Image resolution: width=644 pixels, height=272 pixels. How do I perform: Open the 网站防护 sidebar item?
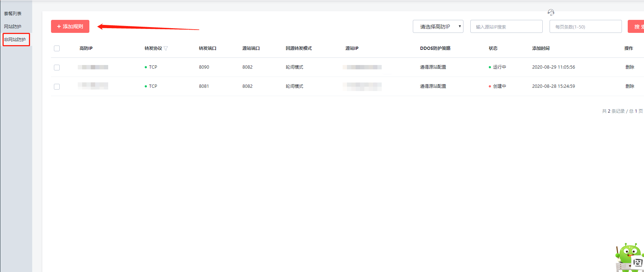[13, 26]
